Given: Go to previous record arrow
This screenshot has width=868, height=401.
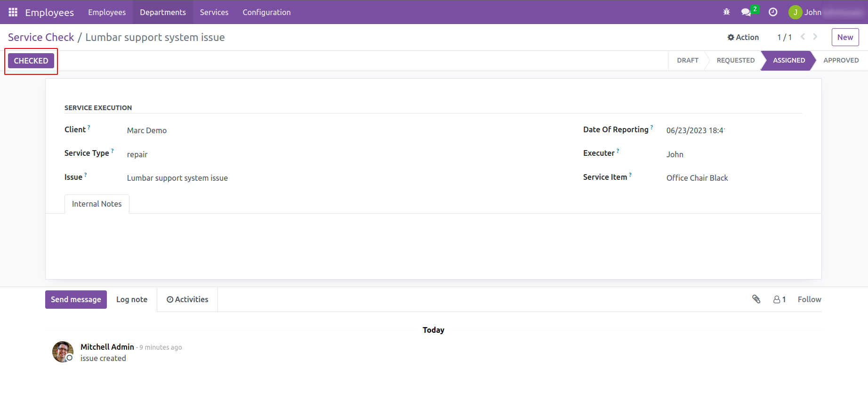Looking at the screenshot, I should [803, 37].
